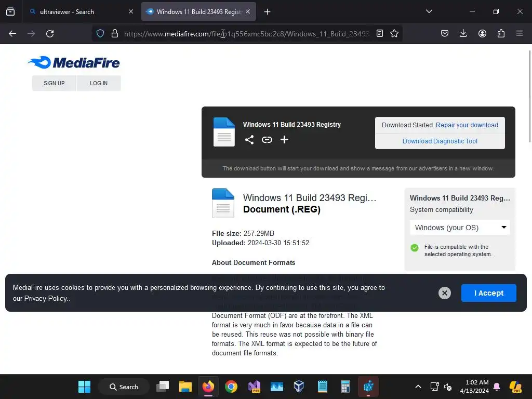Toggle reader view icon in address bar
Image resolution: width=532 pixels, height=399 pixels.
380,34
